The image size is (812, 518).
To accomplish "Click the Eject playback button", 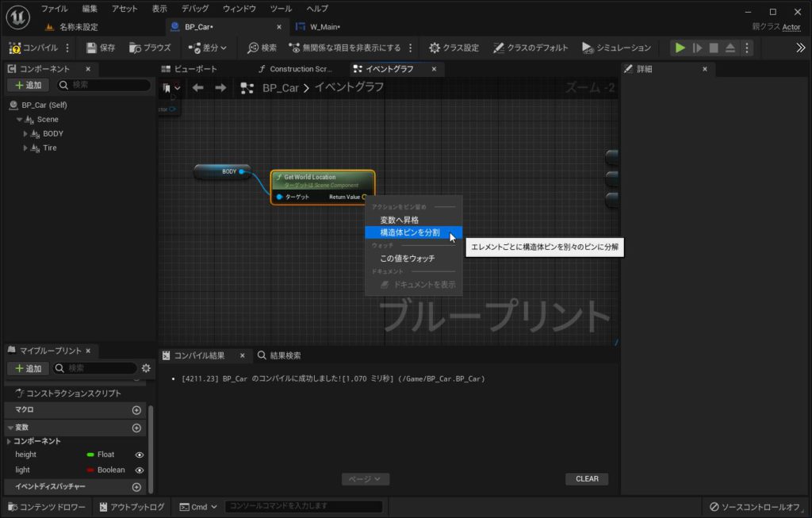I will click(x=730, y=48).
